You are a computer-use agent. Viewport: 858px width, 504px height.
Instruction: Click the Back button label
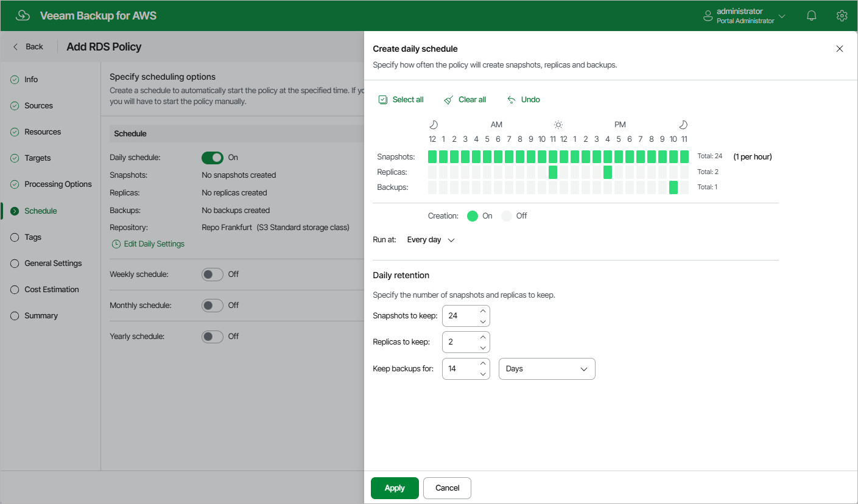34,47
